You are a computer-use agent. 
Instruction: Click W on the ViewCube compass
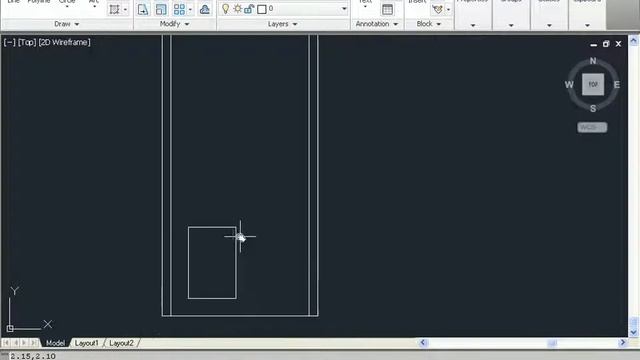pyautogui.click(x=569, y=84)
